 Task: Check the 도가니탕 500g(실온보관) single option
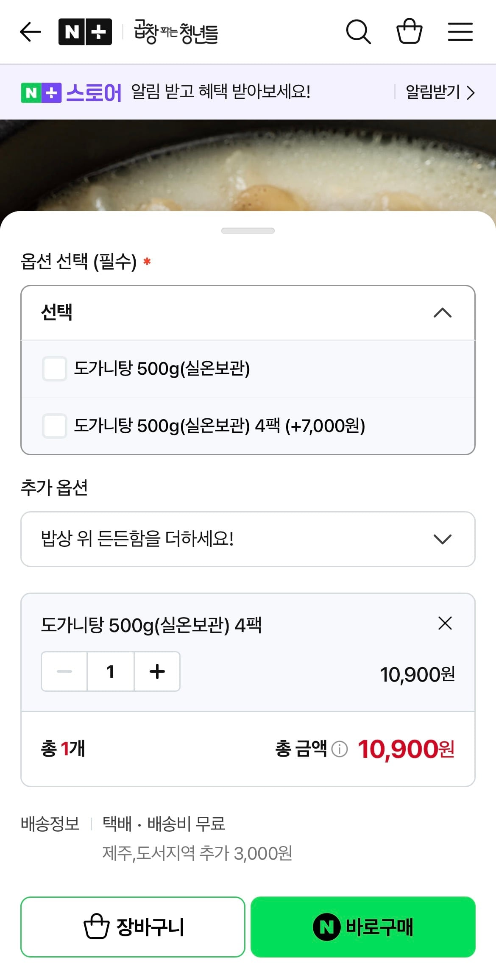[x=55, y=368]
